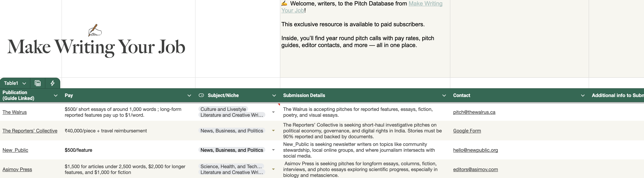This screenshot has width=644, height=178.
Task: Click the pitch@thewalrus.ca email link
Action: [x=474, y=112]
